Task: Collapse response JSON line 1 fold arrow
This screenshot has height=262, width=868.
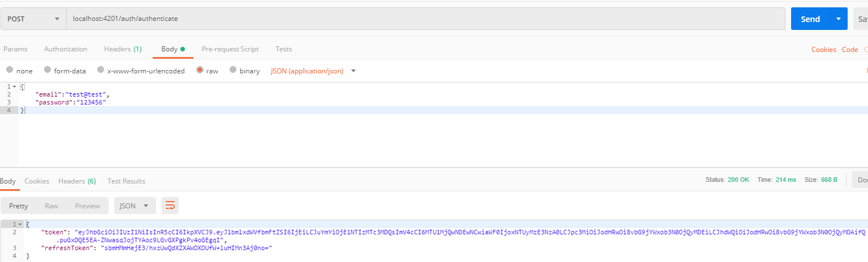Action: click(x=21, y=224)
